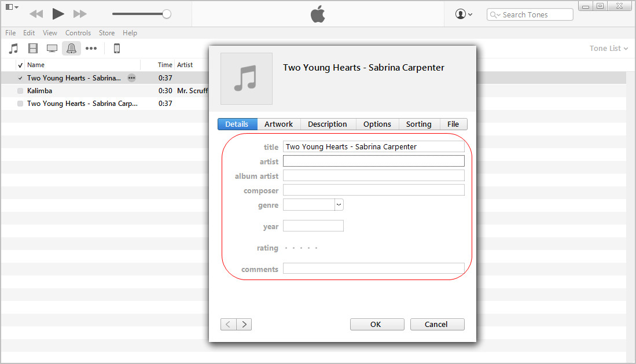Screen dimensions: 636x364
Task: Click the checkmark column header
Action: pos(20,65)
